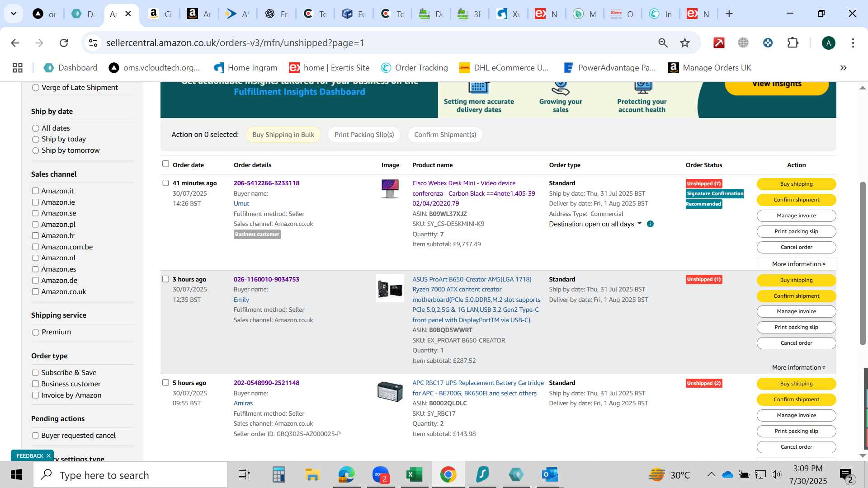The height and width of the screenshot is (488, 868).
Task: Select the All dates radio option
Action: pos(35,128)
